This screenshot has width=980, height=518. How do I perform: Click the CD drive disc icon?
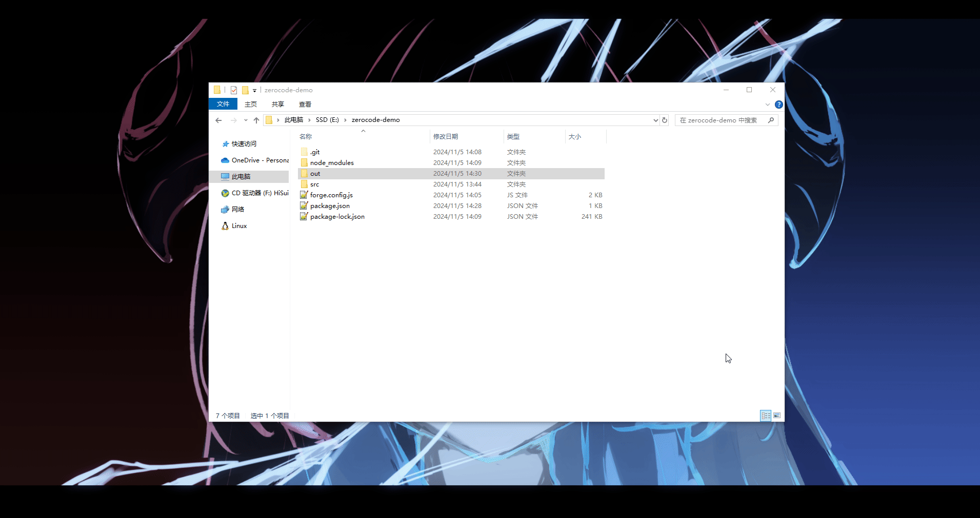point(225,193)
